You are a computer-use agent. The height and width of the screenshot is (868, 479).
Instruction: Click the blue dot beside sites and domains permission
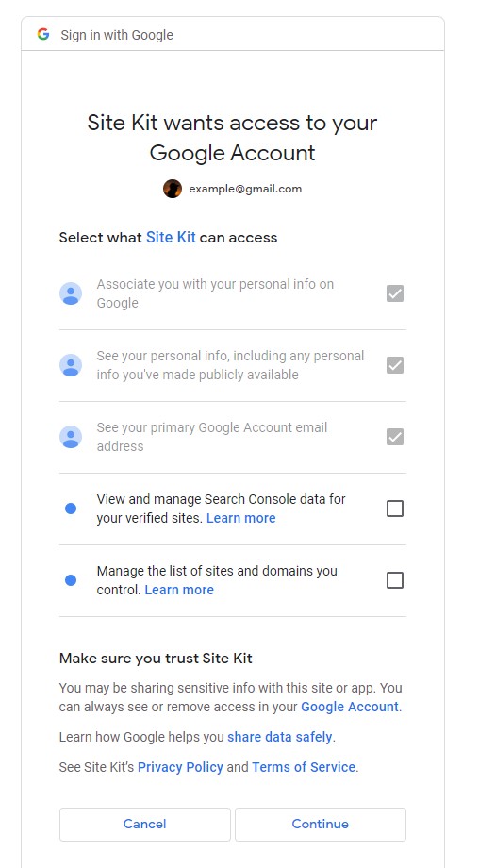point(71,580)
